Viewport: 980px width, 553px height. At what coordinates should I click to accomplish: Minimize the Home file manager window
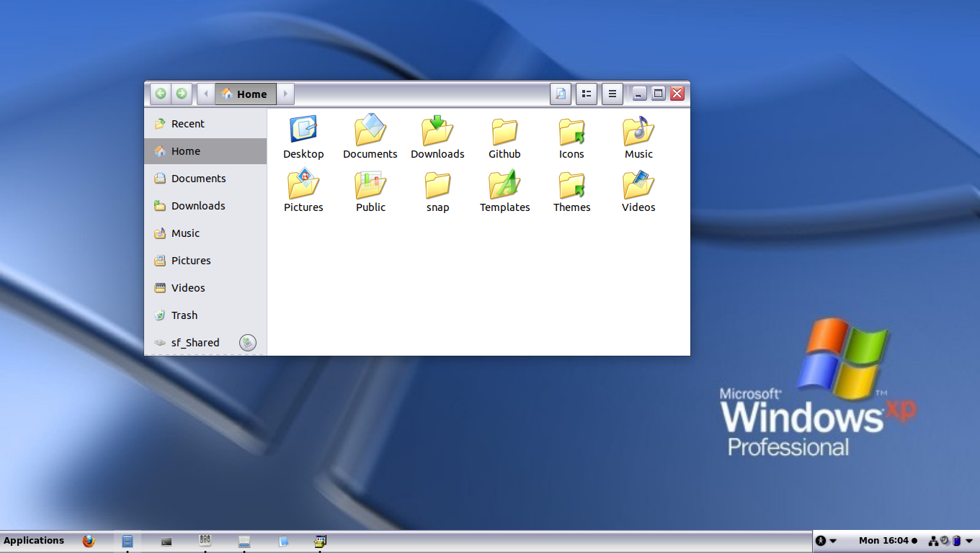639,94
